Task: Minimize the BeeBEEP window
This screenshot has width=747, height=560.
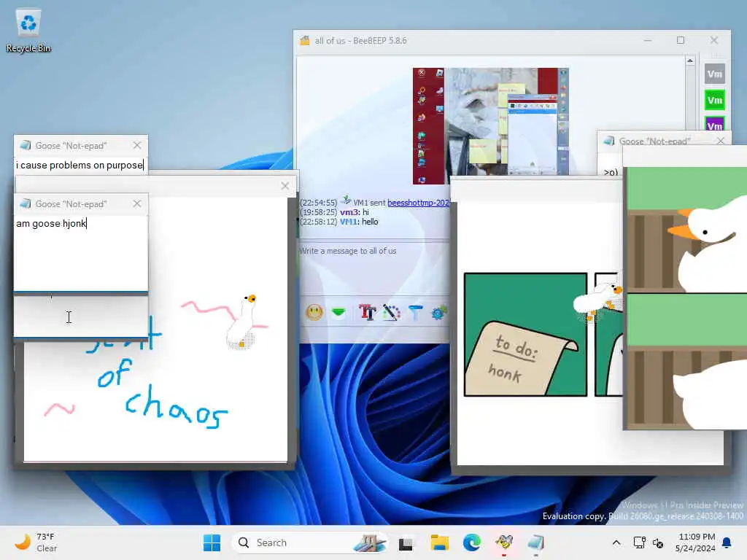Action: tap(648, 41)
